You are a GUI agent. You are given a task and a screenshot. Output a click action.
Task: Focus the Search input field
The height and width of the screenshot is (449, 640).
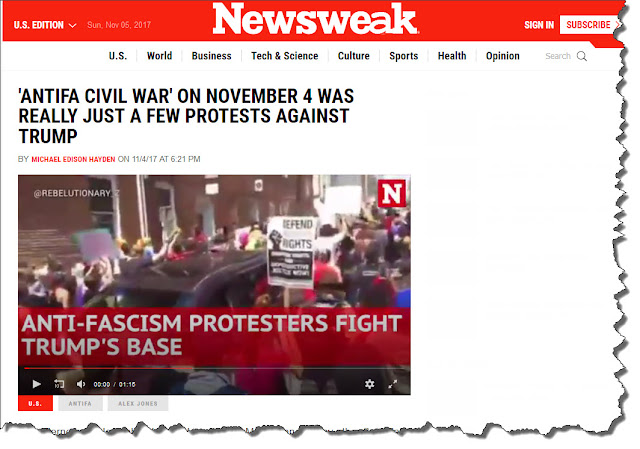tap(558, 56)
